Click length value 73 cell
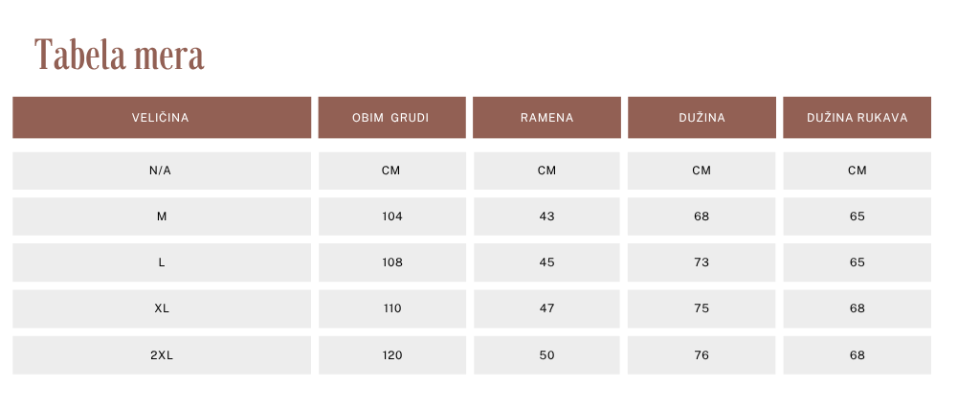The width and height of the screenshot is (980, 410). coord(702,262)
